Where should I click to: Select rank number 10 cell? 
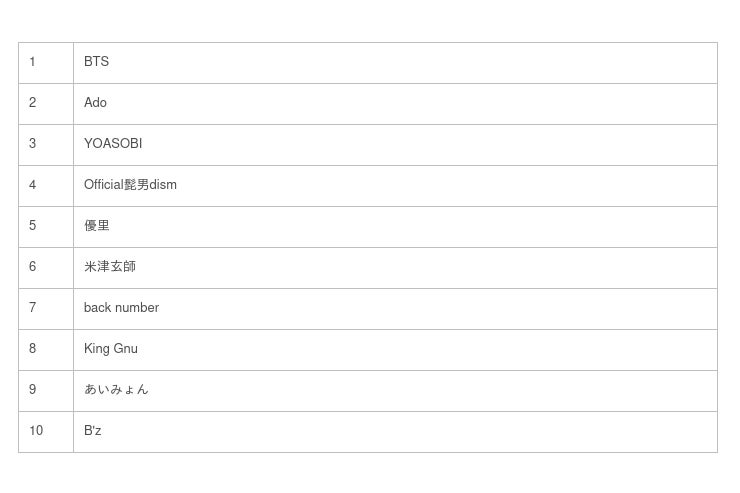tap(37, 431)
